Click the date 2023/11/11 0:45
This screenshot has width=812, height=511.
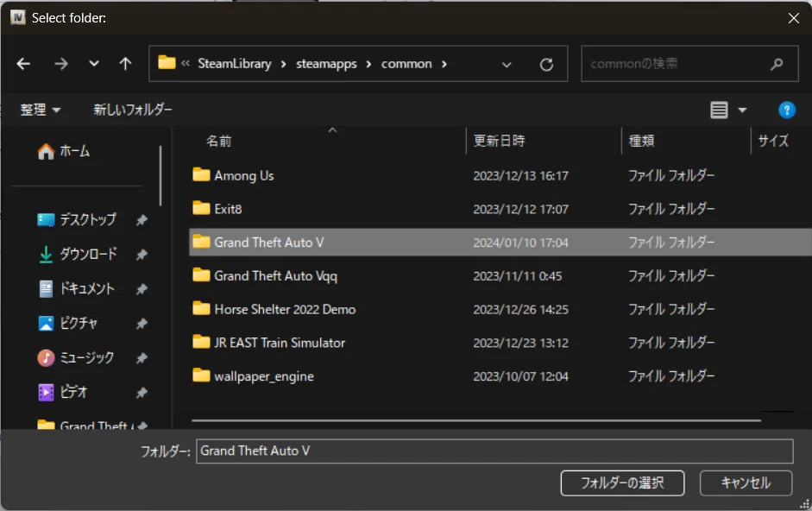(x=518, y=276)
